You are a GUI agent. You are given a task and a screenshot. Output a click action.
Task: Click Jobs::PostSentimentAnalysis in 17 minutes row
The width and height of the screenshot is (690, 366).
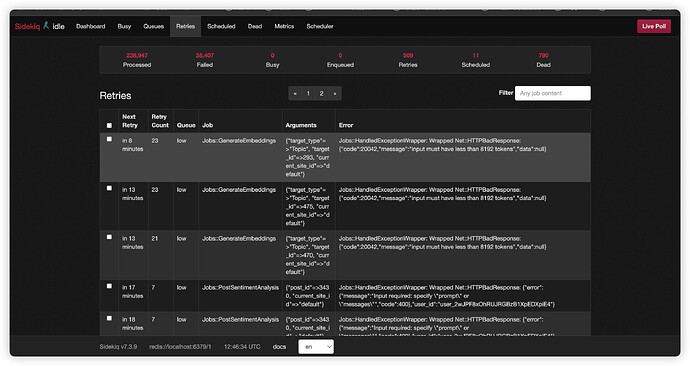[x=240, y=288]
